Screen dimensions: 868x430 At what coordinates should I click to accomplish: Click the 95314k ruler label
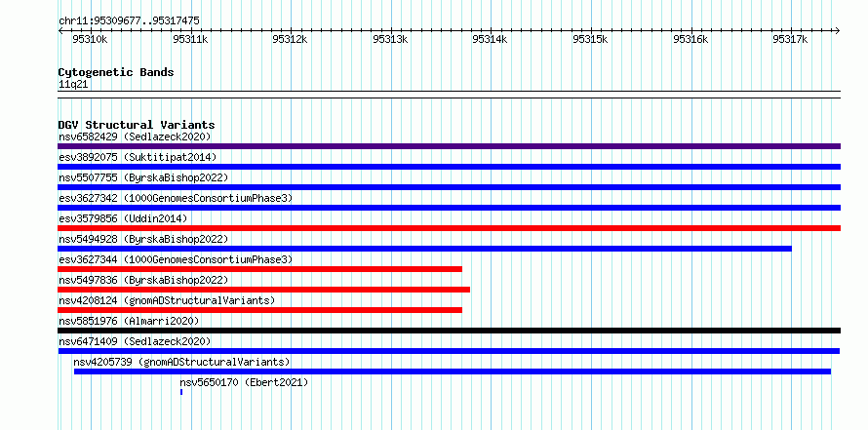tap(490, 39)
